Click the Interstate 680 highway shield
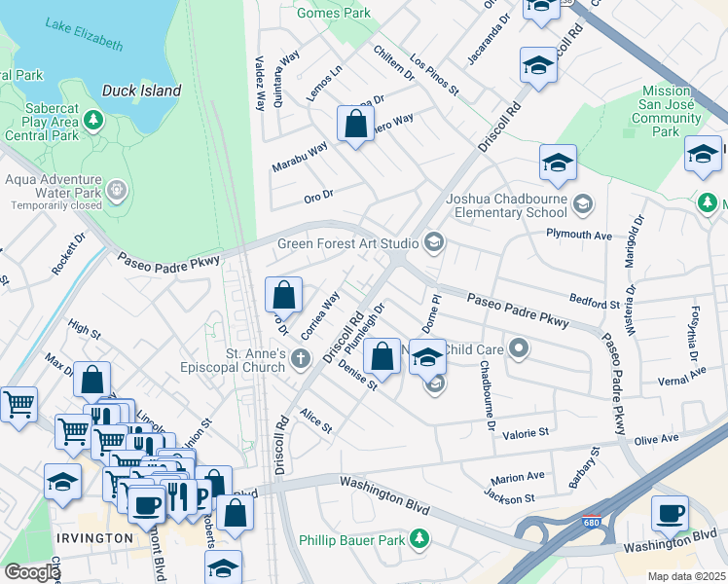The image size is (728, 584). tap(591, 523)
